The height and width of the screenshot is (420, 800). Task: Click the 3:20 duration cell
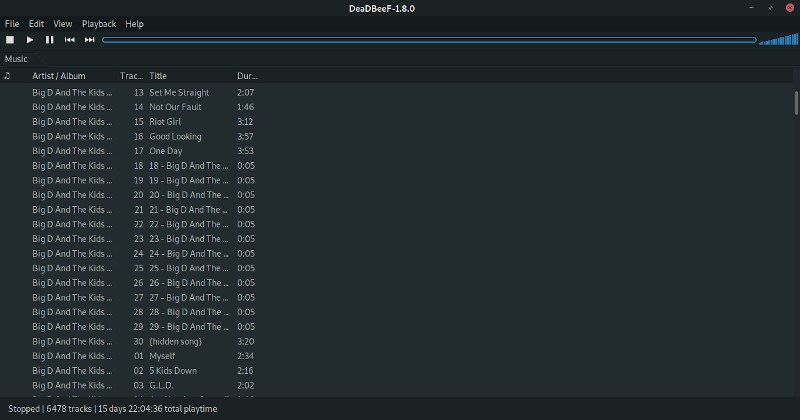(245, 341)
